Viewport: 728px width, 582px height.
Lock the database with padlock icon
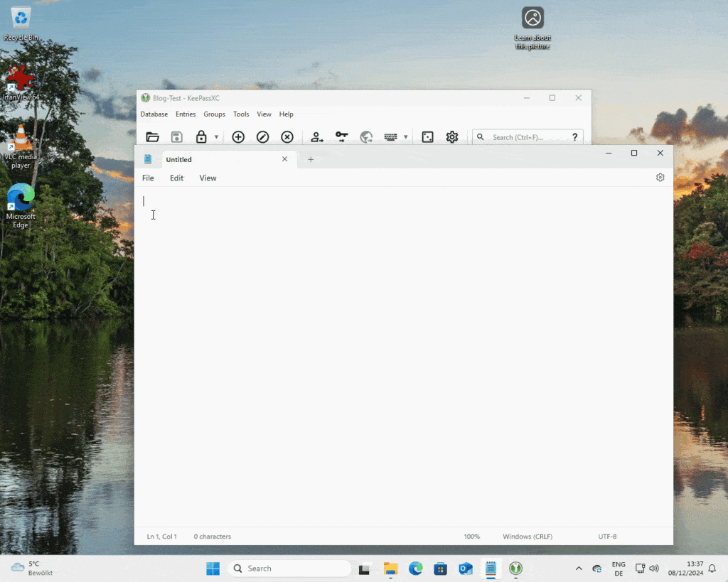coord(201,137)
